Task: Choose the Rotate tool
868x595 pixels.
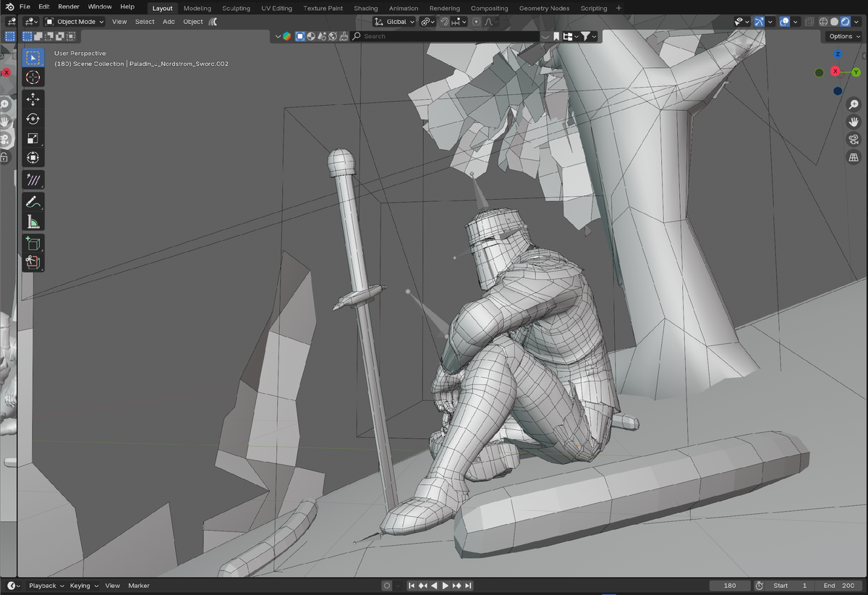Action: tap(33, 119)
